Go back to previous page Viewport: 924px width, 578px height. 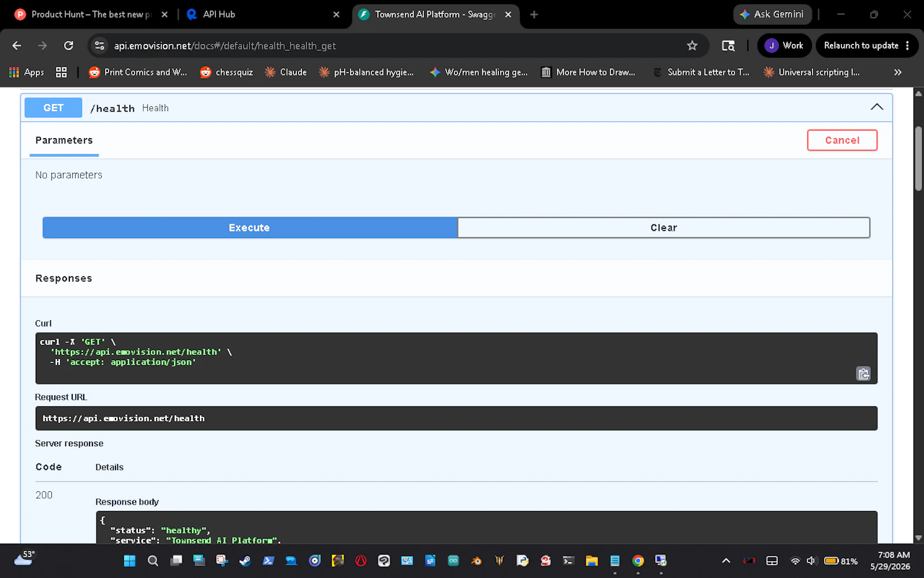coord(17,46)
